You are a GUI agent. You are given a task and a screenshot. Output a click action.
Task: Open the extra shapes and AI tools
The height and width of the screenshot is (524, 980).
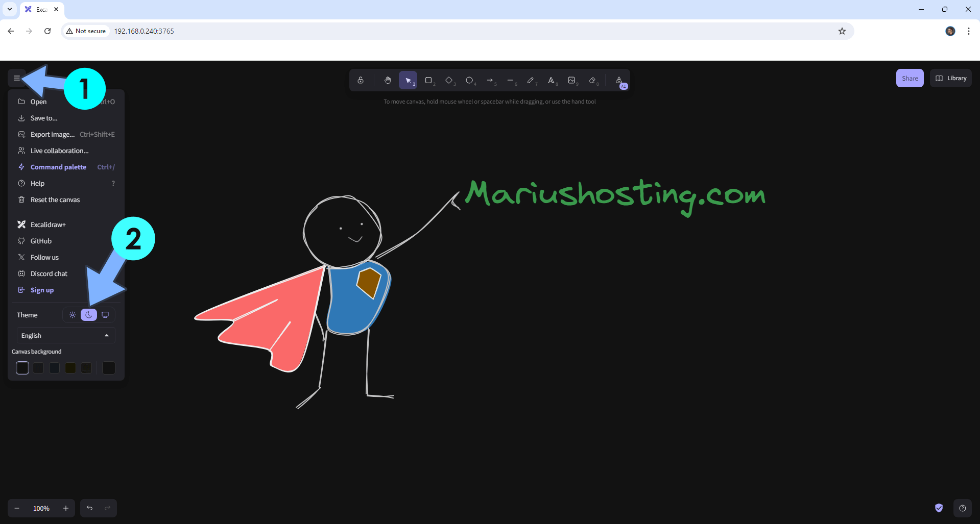pyautogui.click(x=619, y=80)
